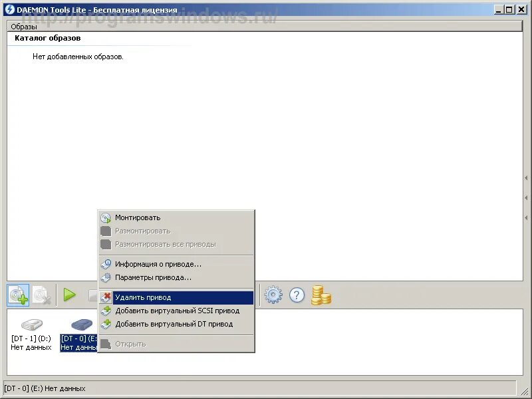532x399 pixels.
Task: Click status bar text [DT - 0] (E:) Нет данных
Action: coord(45,388)
